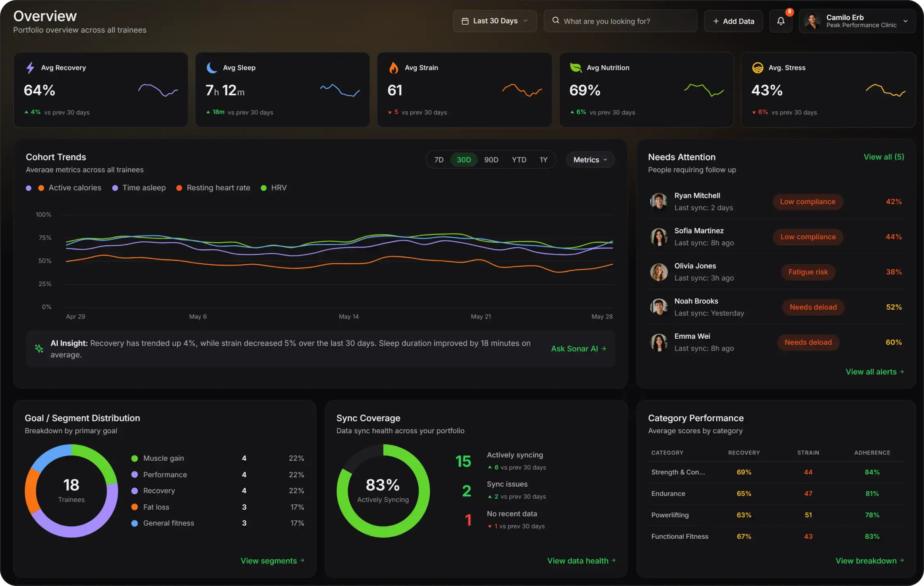Click the Avg Recovery lightning bolt icon
Image resolution: width=924 pixels, height=586 pixels.
tap(30, 67)
